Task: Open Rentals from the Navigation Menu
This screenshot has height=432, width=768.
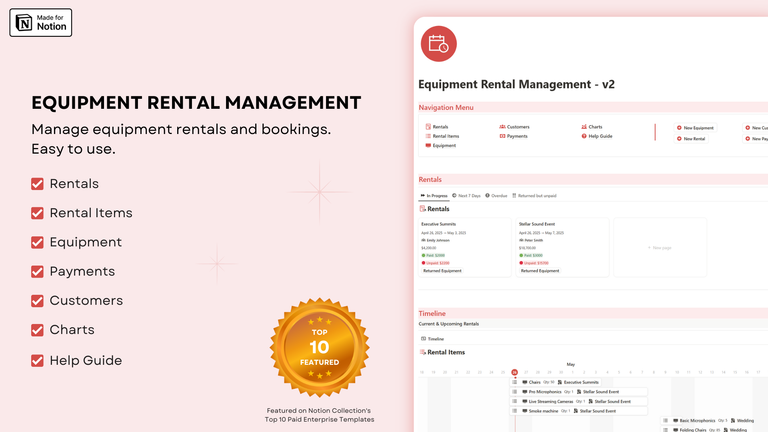Action: click(439, 127)
